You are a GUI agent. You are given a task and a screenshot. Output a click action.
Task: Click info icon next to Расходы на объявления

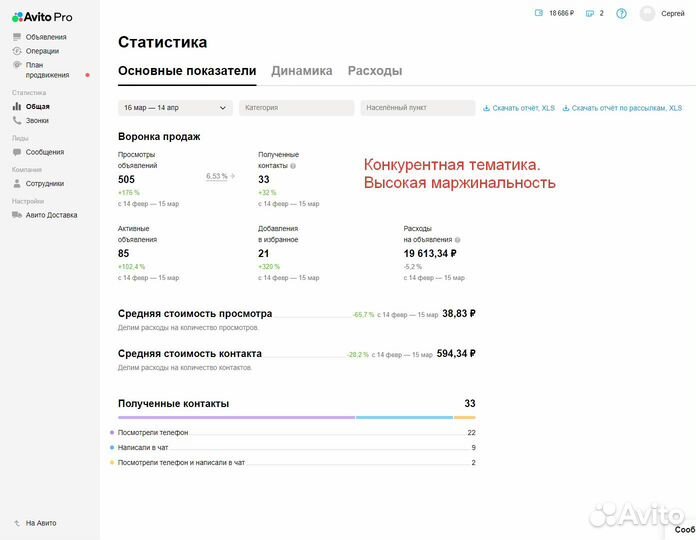(457, 240)
